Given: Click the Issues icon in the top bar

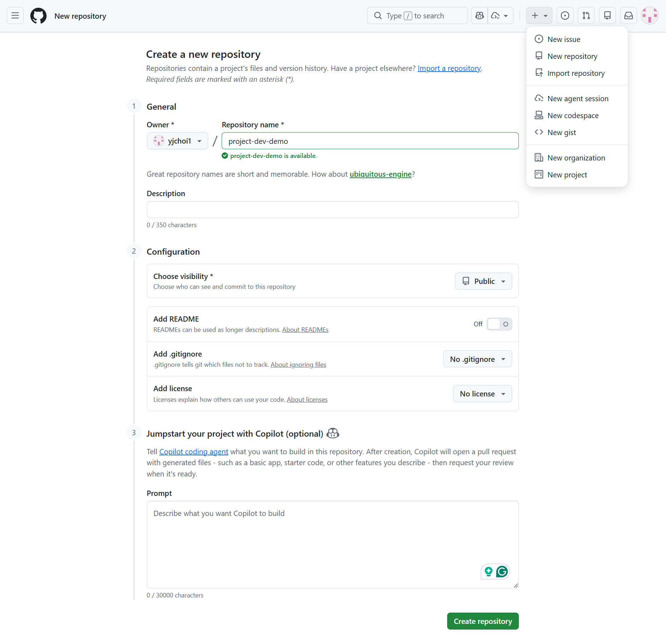Looking at the screenshot, I should pos(565,16).
